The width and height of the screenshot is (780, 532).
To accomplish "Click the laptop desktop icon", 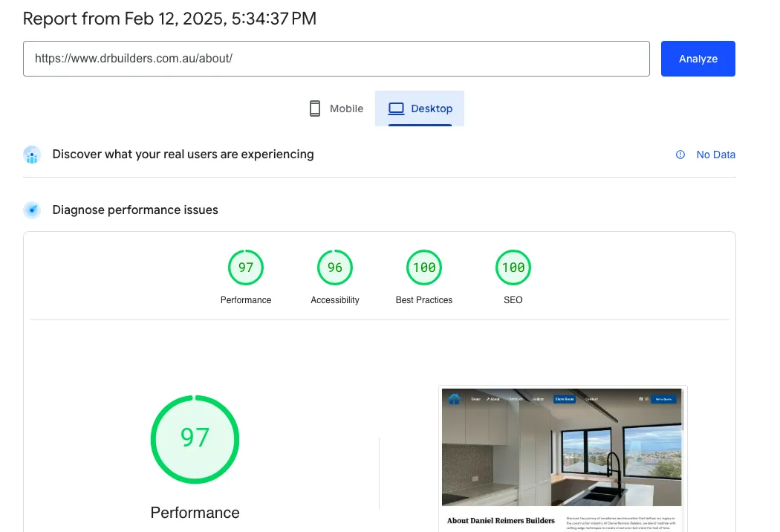I will (x=396, y=108).
